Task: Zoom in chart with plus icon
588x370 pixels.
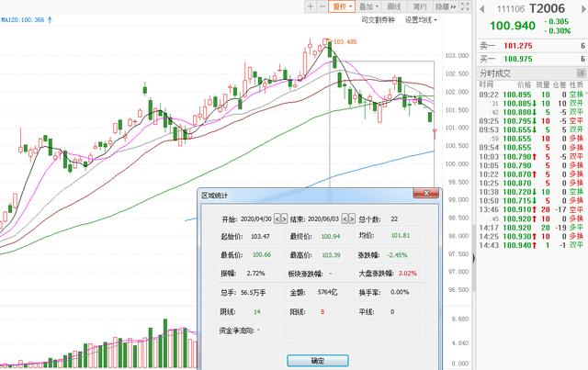Action: pyautogui.click(x=310, y=6)
